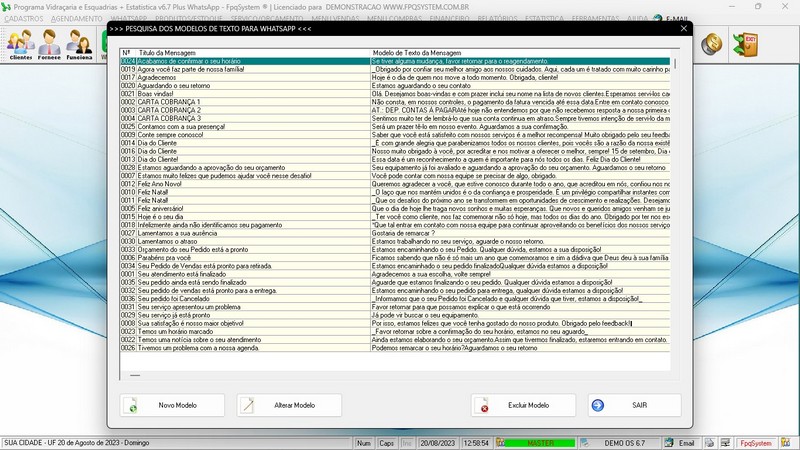Select the 'Parabéns pra você' row
Image resolution: width=800 pixels, height=450 pixels.
pos(395,258)
